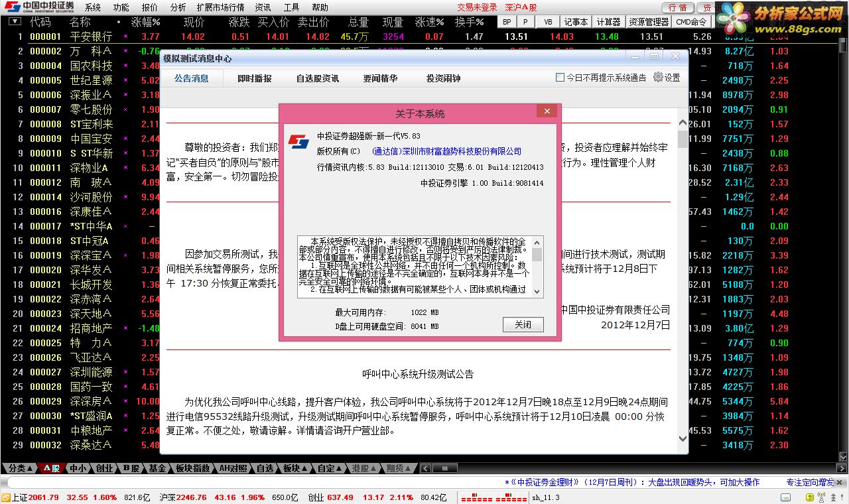Click the 行情 button at top right

click(x=677, y=7)
